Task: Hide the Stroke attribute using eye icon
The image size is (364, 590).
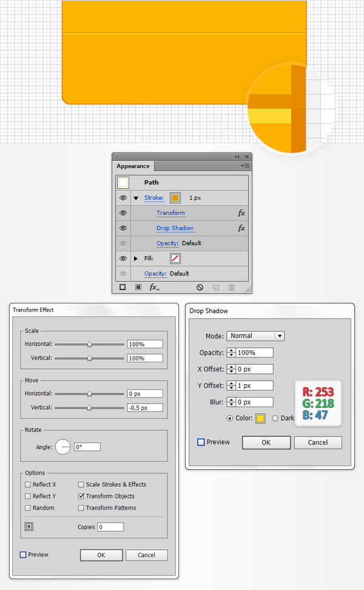Action: [x=123, y=198]
